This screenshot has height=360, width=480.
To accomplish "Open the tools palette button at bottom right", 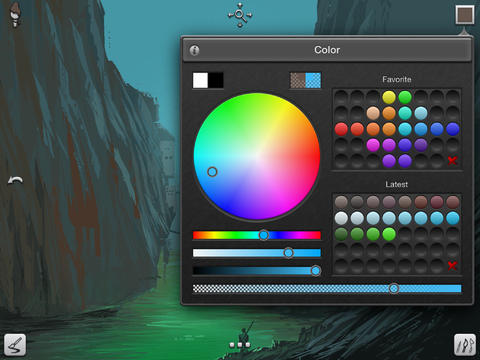I will pyautogui.click(x=465, y=345).
